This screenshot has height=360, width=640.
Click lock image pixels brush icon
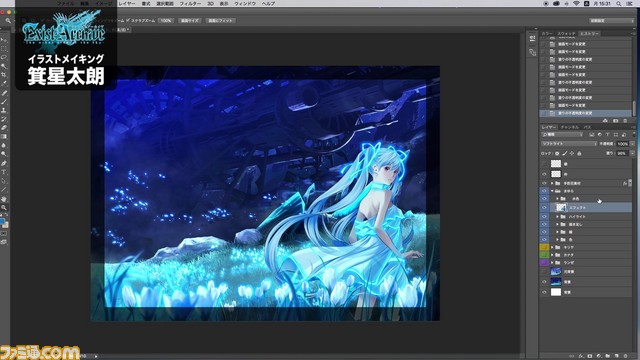[564, 153]
